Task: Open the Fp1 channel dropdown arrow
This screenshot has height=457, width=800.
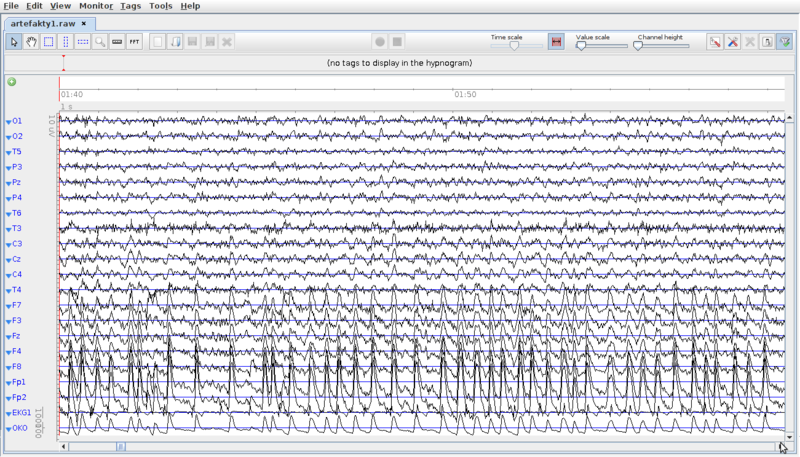Action: coord(8,383)
